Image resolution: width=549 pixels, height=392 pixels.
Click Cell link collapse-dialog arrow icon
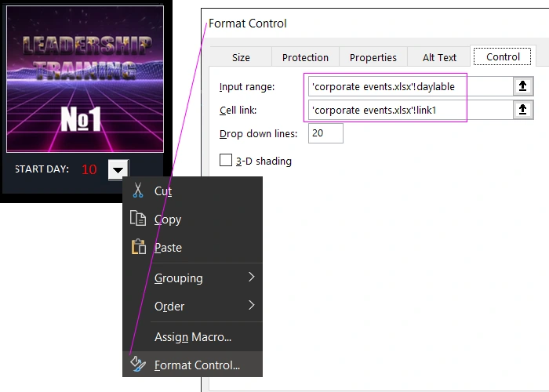523,110
